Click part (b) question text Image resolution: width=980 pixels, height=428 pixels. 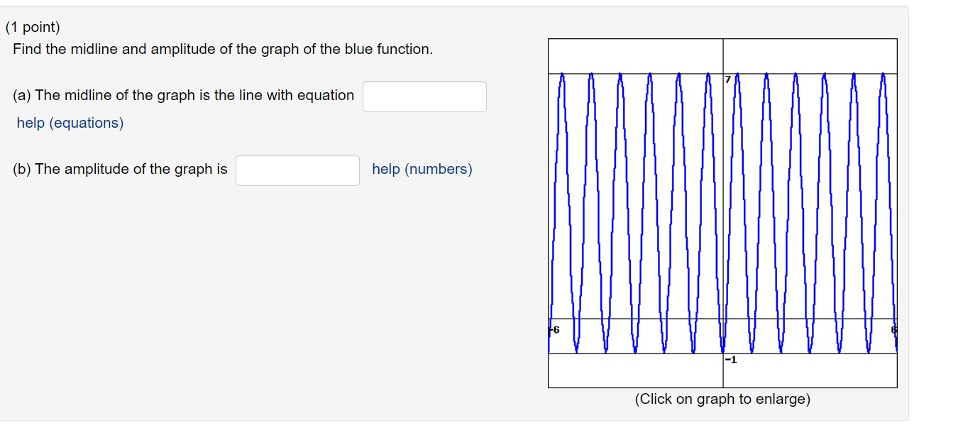click(x=121, y=169)
